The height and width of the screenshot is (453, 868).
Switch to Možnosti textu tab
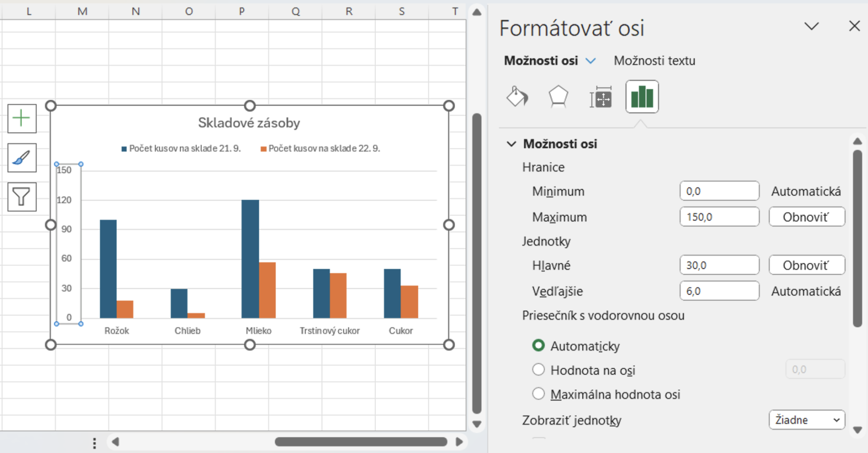click(x=654, y=61)
